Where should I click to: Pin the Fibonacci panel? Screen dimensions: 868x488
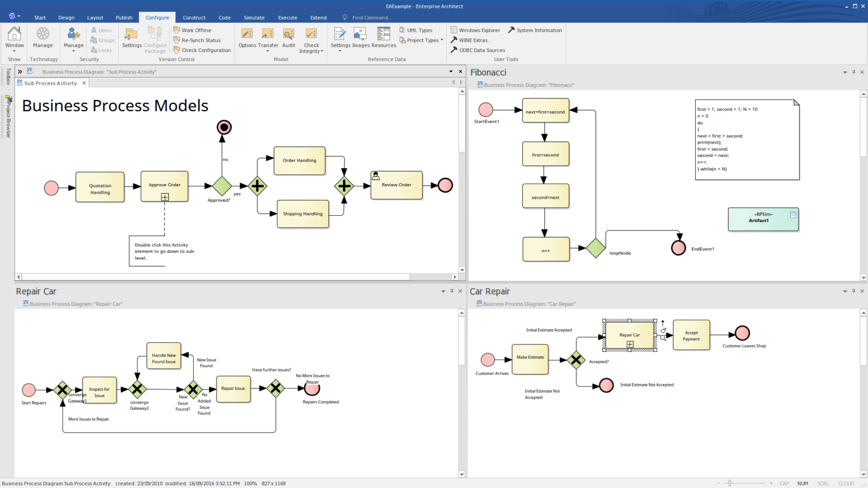tap(853, 72)
